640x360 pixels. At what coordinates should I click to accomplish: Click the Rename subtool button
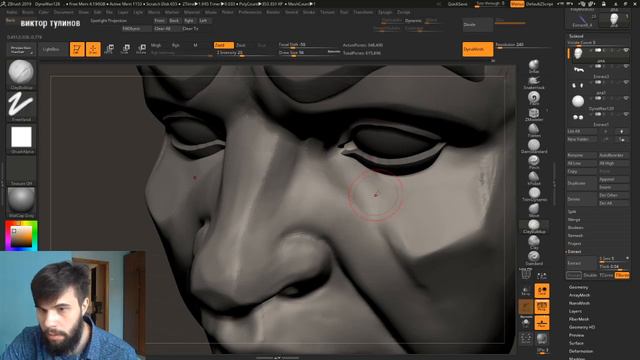582,156
